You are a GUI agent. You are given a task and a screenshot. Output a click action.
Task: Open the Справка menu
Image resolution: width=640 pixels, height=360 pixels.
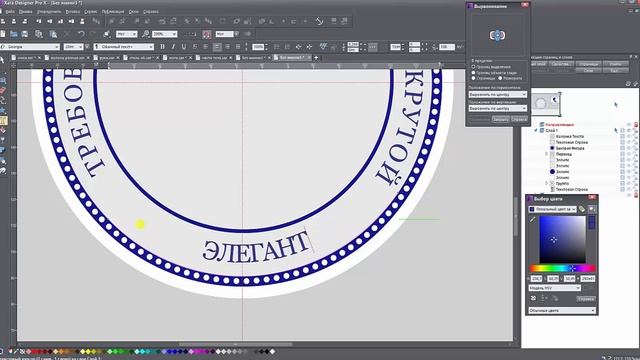coord(151,12)
